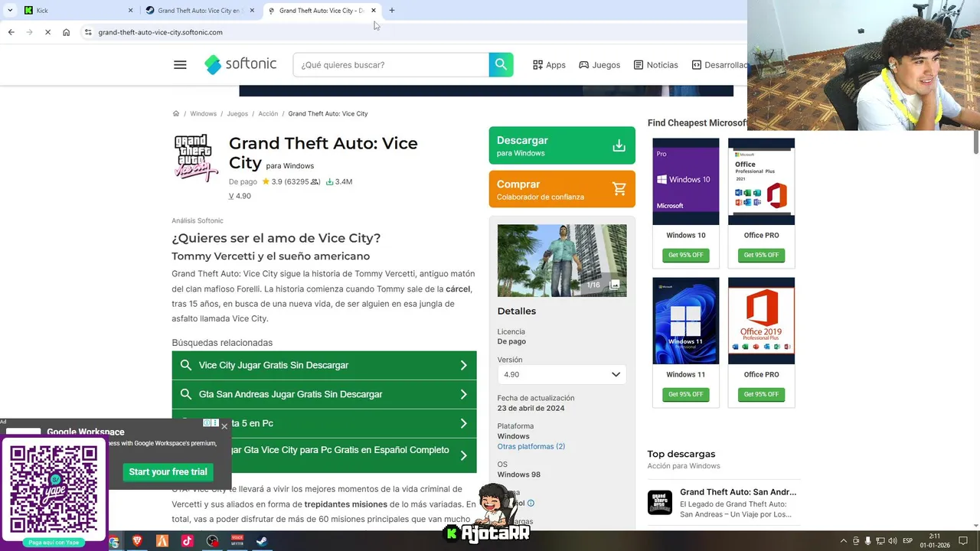The height and width of the screenshot is (551, 980).
Task: Open the Windows 10 ad product image
Action: (686, 181)
